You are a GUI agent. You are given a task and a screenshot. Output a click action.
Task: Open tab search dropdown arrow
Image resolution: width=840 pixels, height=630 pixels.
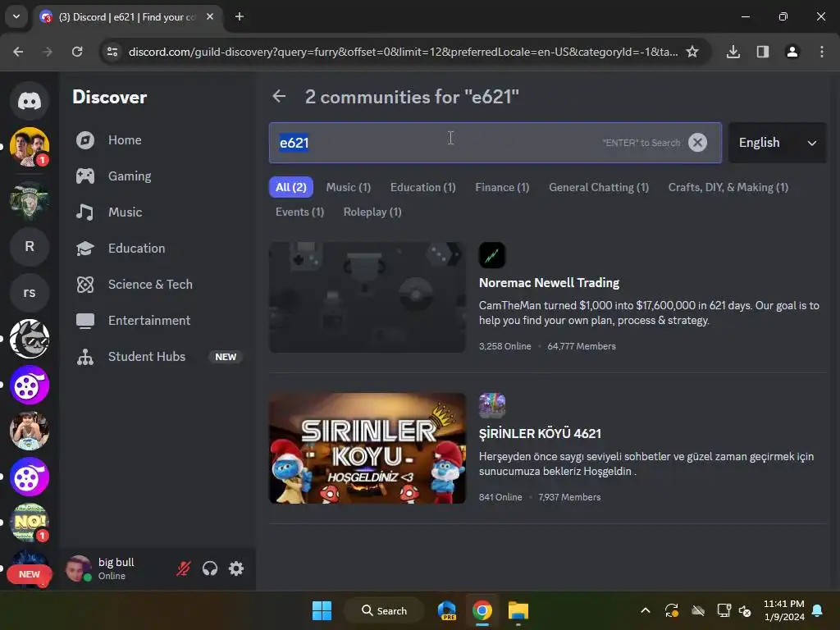[x=16, y=16]
